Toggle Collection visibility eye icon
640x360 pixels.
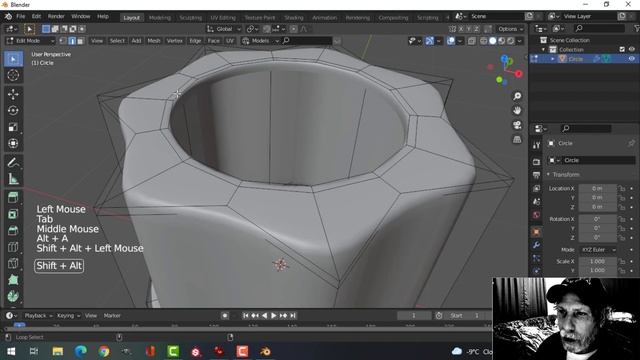pyautogui.click(x=631, y=49)
